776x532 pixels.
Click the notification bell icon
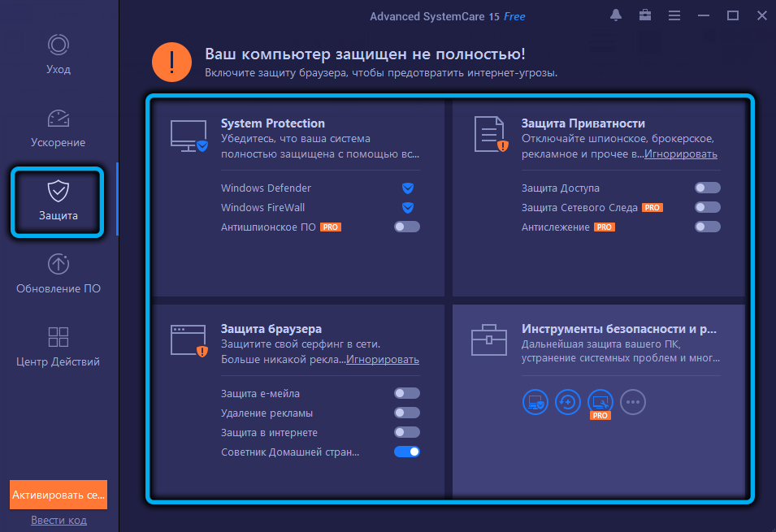616,15
